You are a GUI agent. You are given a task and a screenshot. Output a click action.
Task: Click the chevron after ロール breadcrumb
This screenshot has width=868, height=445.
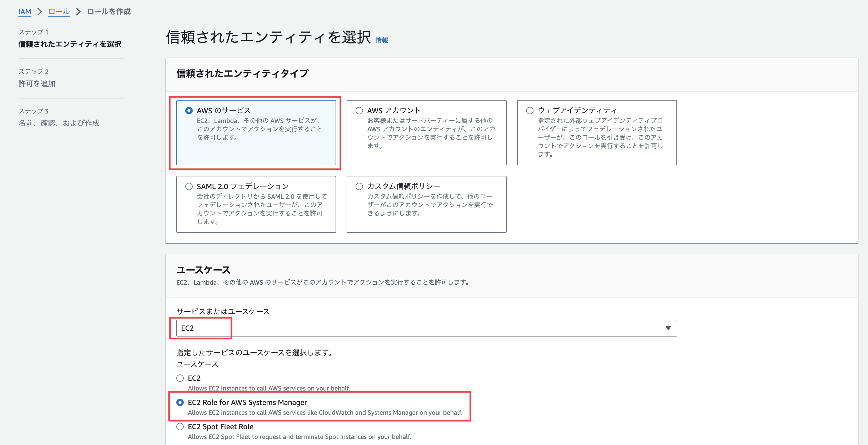78,12
